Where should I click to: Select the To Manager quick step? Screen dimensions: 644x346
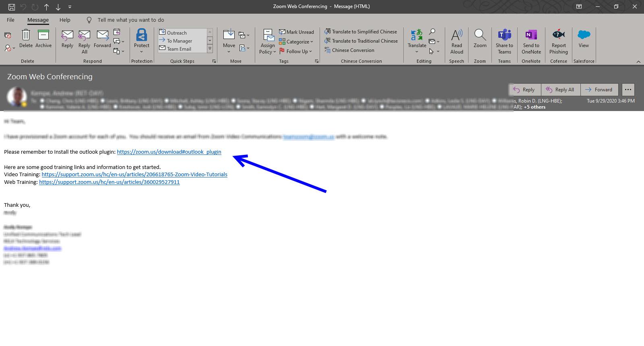pos(182,41)
